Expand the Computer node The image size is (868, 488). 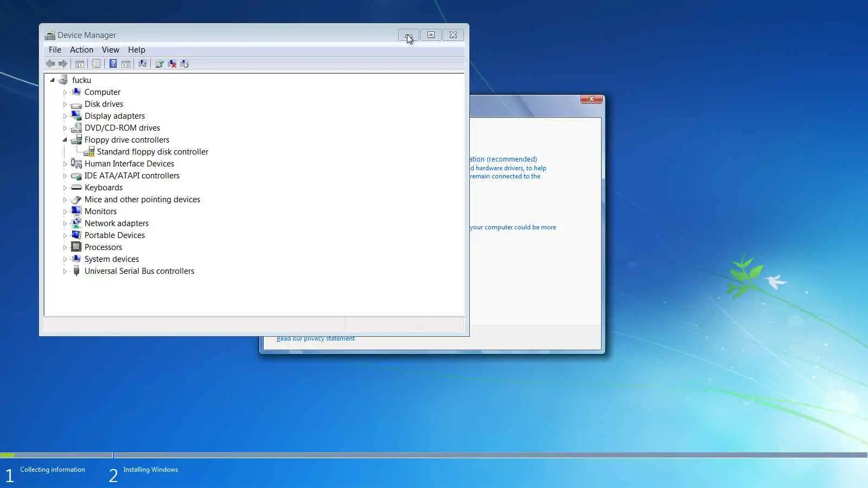(x=65, y=92)
